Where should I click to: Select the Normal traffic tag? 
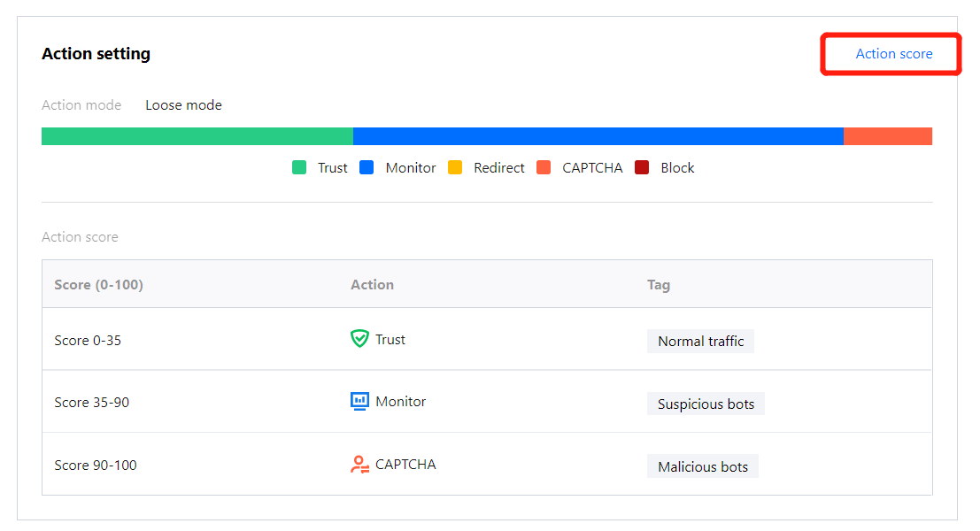700,342
